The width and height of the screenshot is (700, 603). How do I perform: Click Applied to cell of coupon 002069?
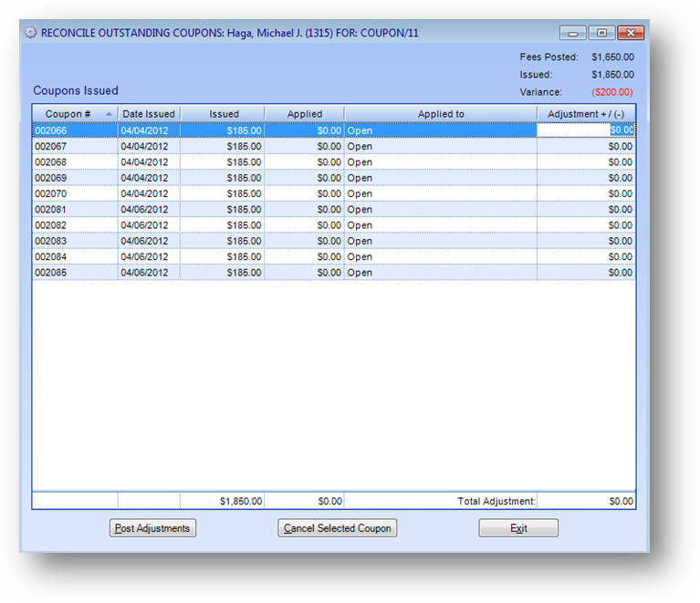point(441,178)
